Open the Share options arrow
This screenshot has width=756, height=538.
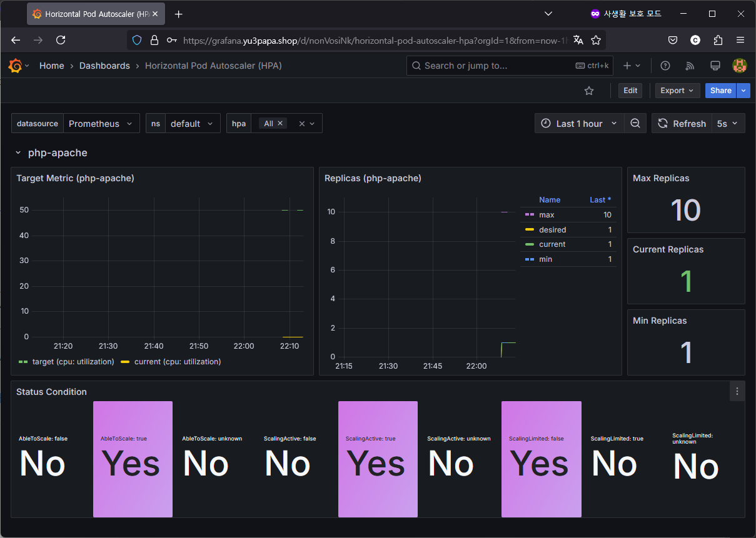coord(743,91)
